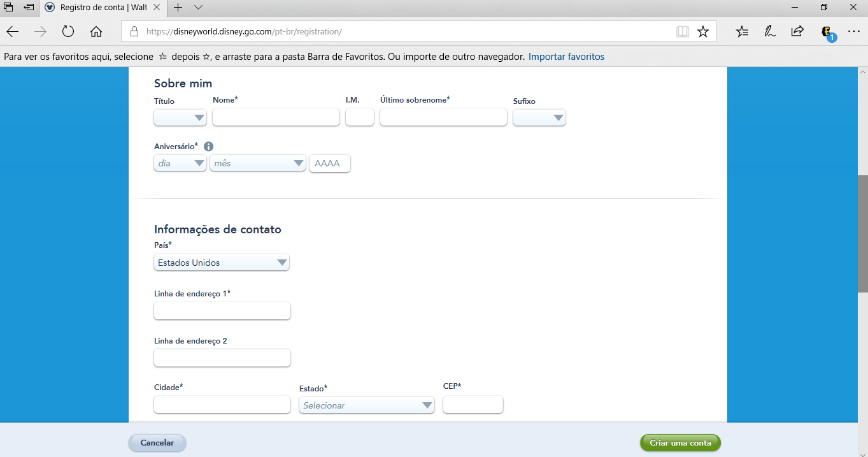Go to browser Home page icon
The width and height of the screenshot is (868, 457).
click(x=96, y=31)
